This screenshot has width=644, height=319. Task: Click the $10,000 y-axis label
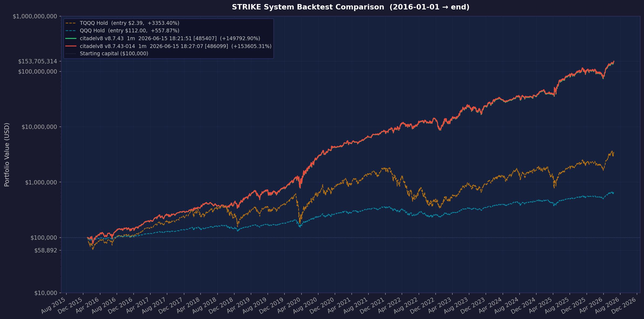pyautogui.click(x=46, y=293)
